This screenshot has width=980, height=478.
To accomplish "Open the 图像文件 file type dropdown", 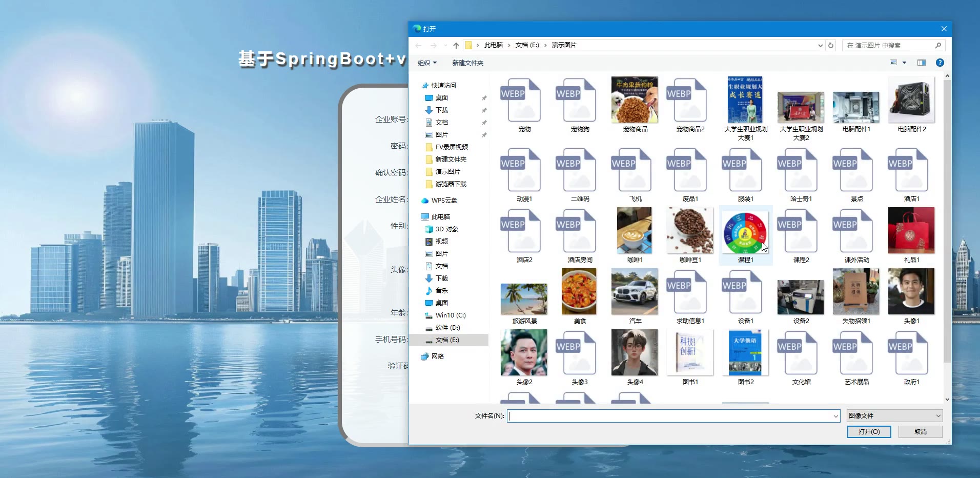I will [894, 416].
